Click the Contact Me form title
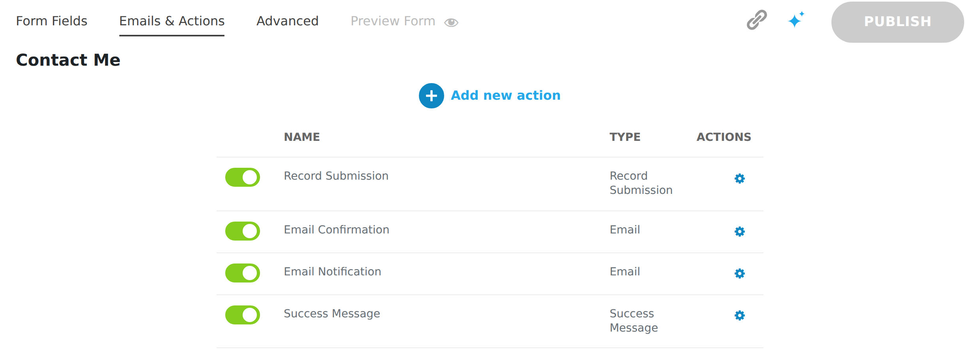Screen dimensions: 980x364 [68, 60]
